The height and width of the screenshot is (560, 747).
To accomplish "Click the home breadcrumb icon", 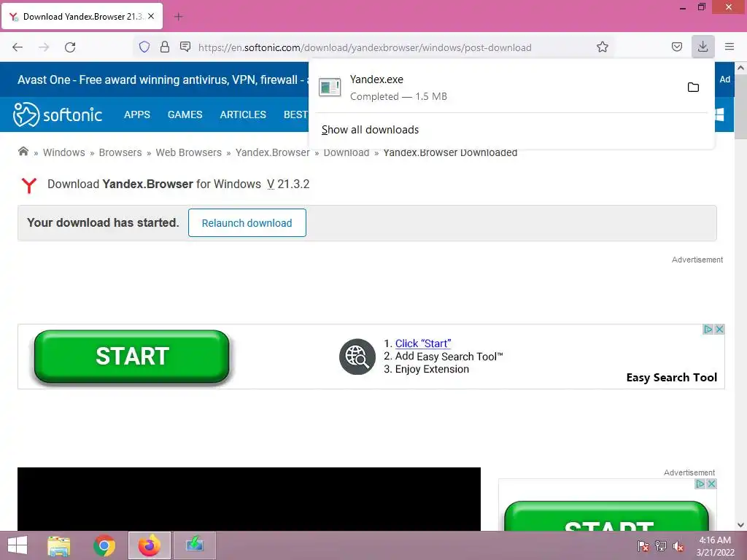I will [23, 152].
